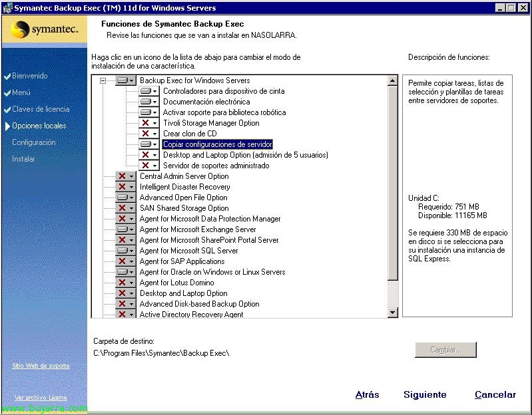The image size is (532, 415).
Task: Open install-mode icon for Backup Exec for Windows Servers
Action: (126, 80)
